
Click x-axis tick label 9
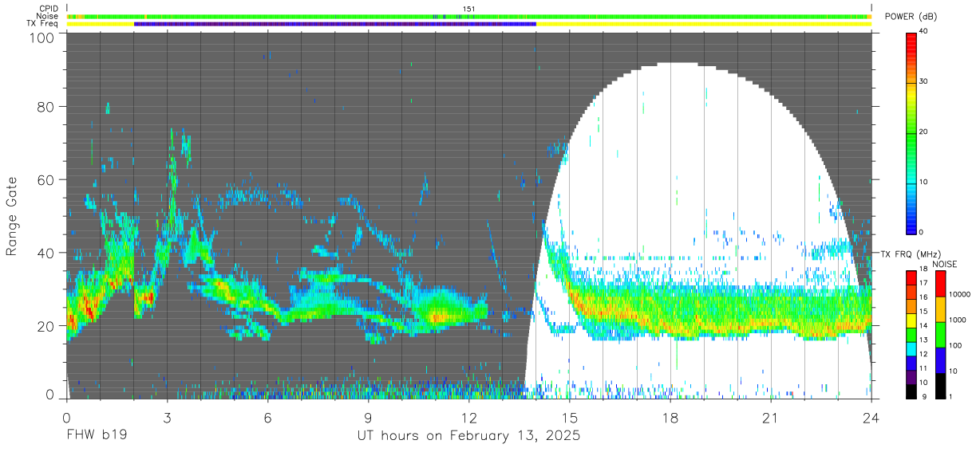368,418
